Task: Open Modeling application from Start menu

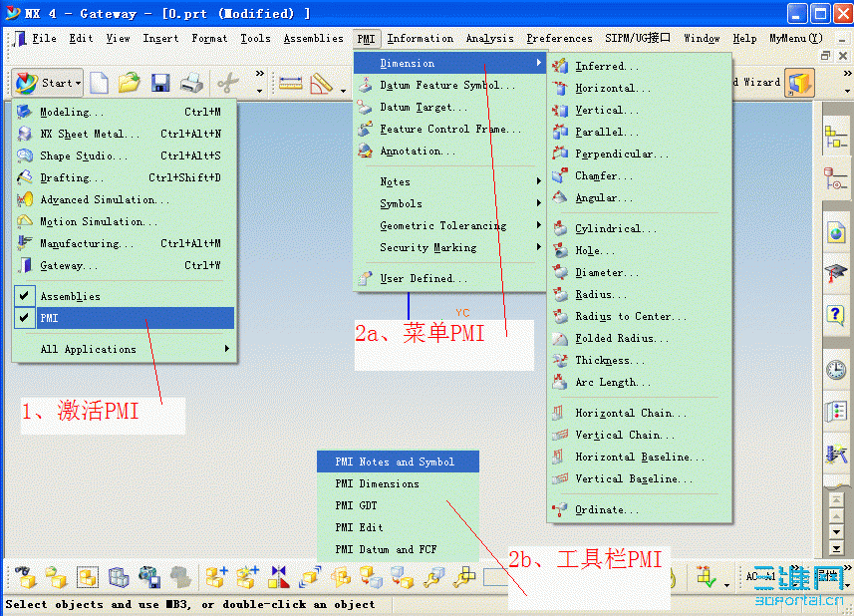Action: [x=126, y=112]
